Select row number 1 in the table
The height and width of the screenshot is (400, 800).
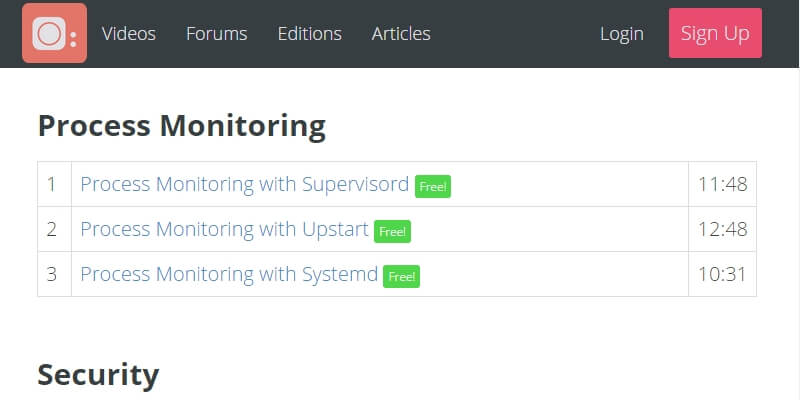point(52,184)
